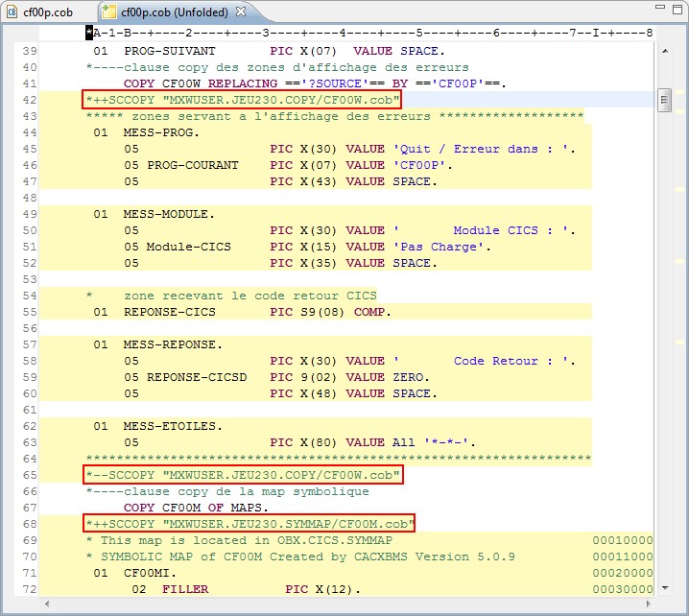689x616 pixels.
Task: Click the vertical scrollbar up arrow
Action: tap(665, 51)
